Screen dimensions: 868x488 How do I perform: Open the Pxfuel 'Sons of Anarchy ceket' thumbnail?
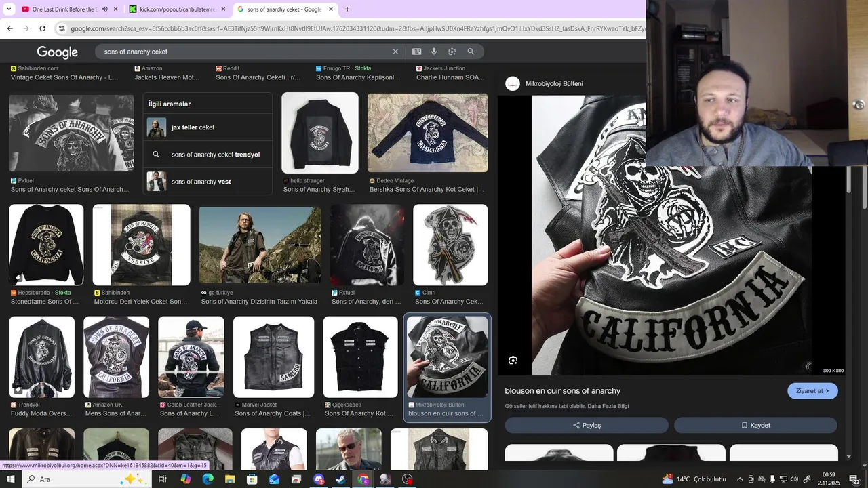[71, 133]
